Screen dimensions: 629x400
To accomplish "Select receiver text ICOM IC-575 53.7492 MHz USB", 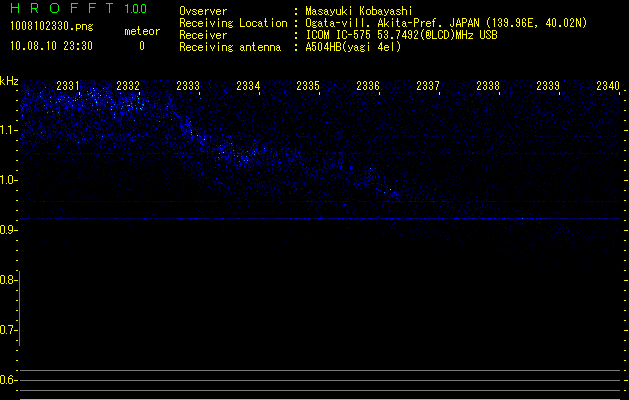I will (x=401, y=35).
